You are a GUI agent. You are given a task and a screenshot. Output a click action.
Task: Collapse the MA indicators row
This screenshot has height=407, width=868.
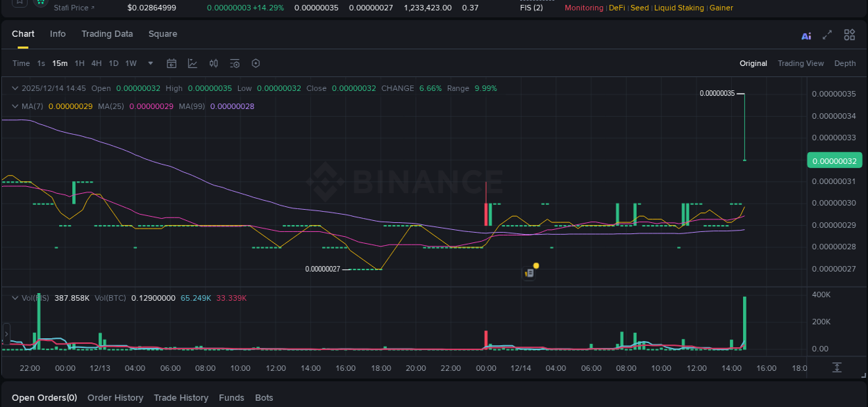coord(14,106)
